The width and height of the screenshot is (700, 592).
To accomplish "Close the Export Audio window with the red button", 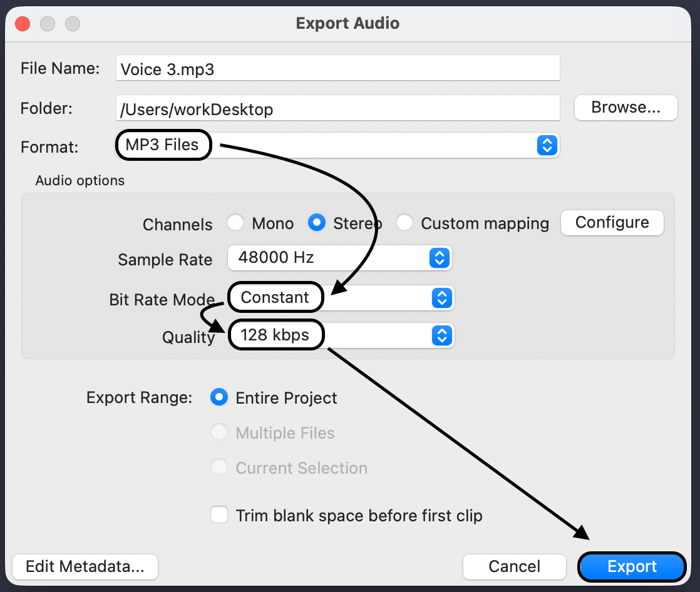I will tap(23, 24).
